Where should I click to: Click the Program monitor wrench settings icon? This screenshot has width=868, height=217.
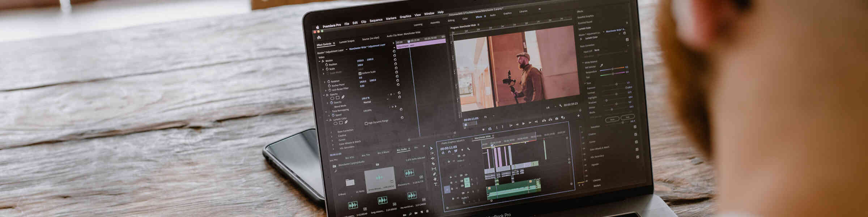pyautogui.click(x=560, y=106)
